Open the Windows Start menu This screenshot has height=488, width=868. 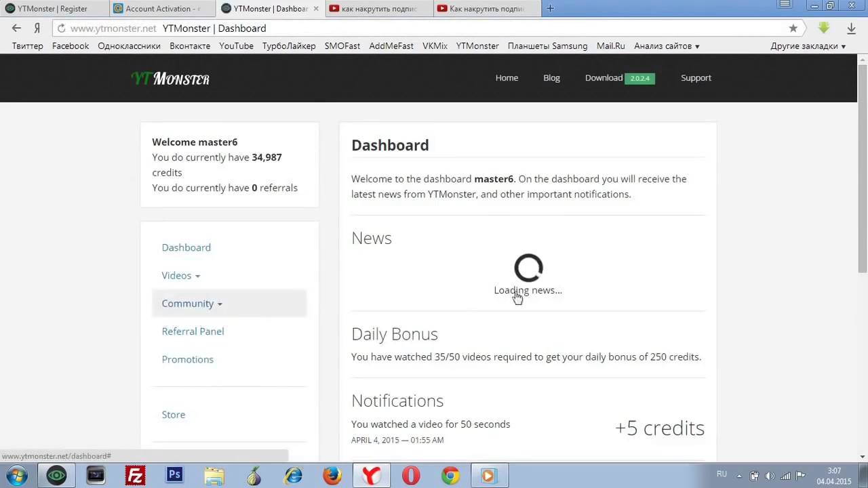point(16,476)
